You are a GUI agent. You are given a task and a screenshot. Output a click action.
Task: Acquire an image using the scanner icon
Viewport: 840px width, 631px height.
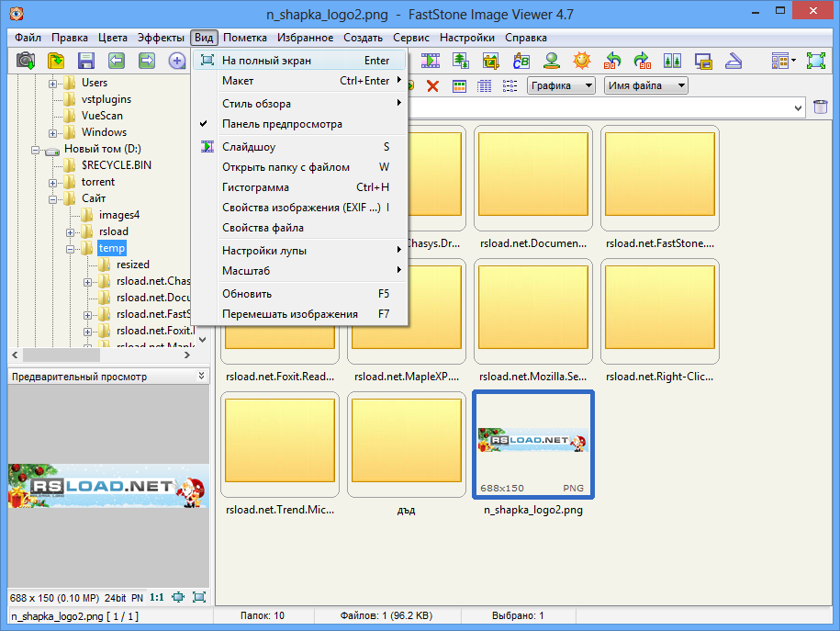click(733, 60)
